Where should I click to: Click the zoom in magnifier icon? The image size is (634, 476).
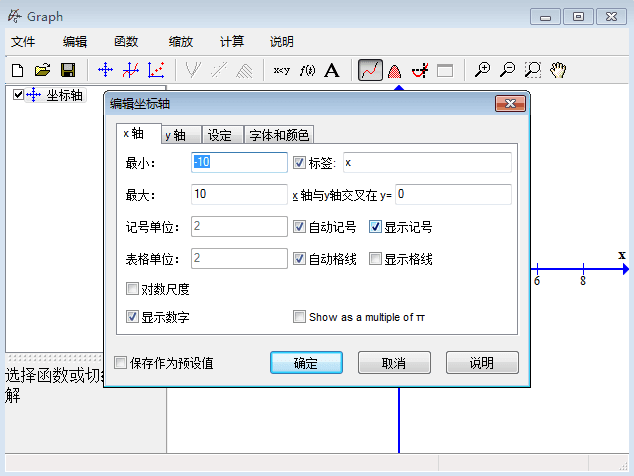483,70
